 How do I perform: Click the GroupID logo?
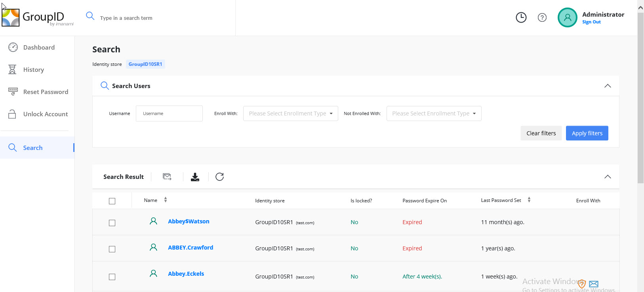(38, 18)
